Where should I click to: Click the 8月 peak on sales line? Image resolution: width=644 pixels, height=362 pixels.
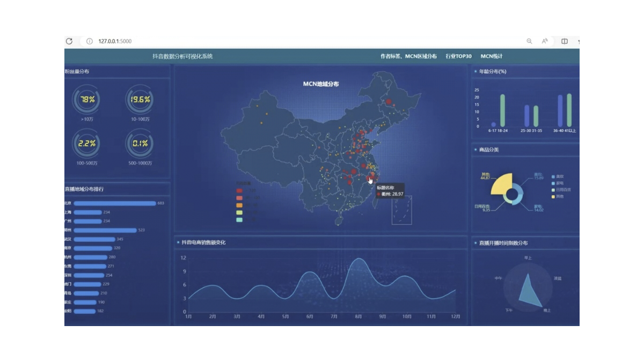(358, 260)
